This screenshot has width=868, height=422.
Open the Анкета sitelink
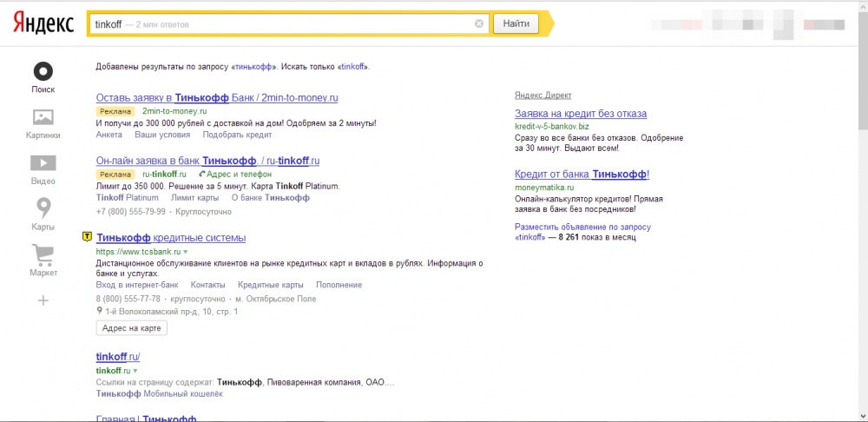click(109, 135)
